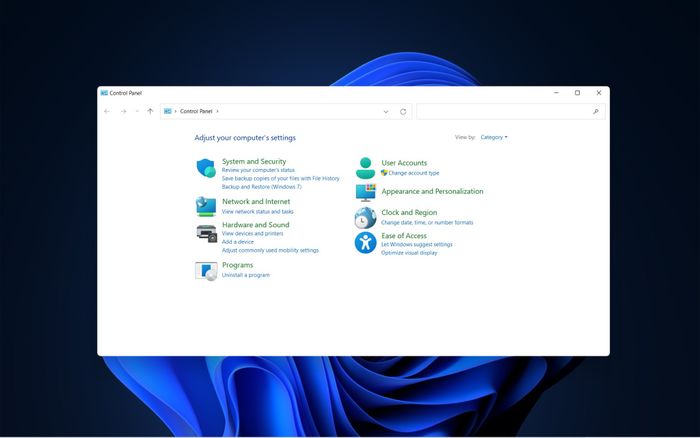Click Optimize visual display link
This screenshot has width=700, height=438.
pos(409,253)
